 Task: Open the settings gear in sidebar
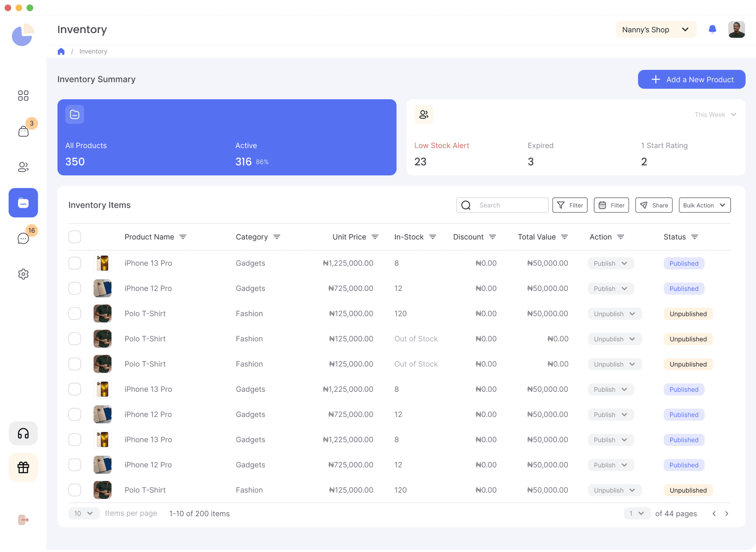tap(23, 274)
